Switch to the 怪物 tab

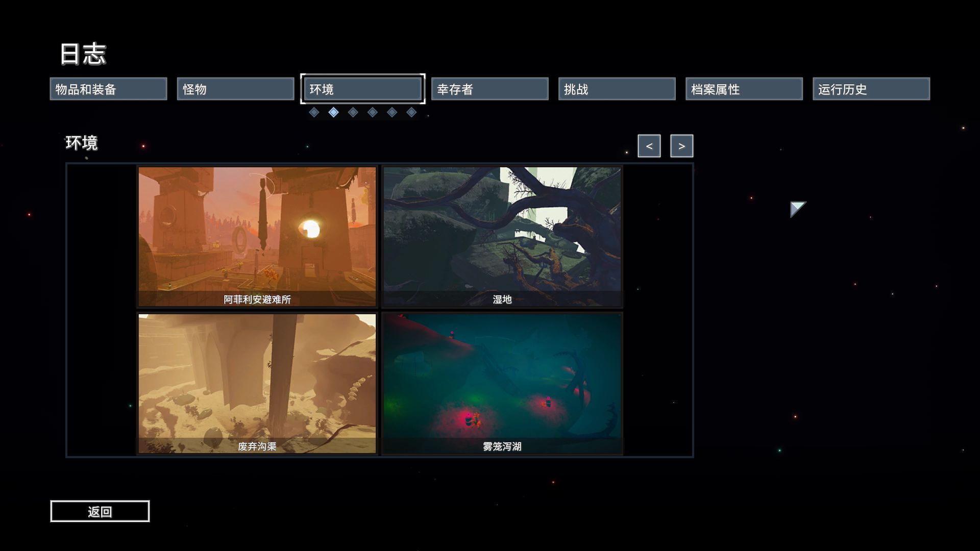click(x=235, y=89)
